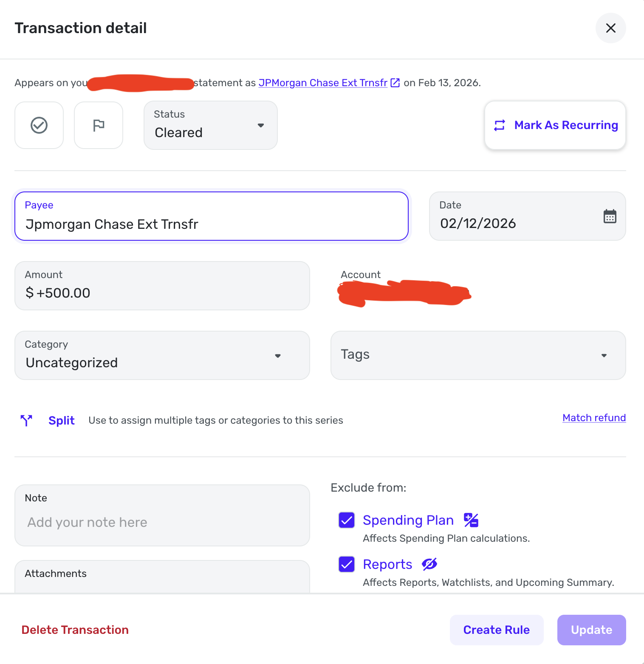Click into the Note text field
644x664 pixels.
tap(162, 522)
